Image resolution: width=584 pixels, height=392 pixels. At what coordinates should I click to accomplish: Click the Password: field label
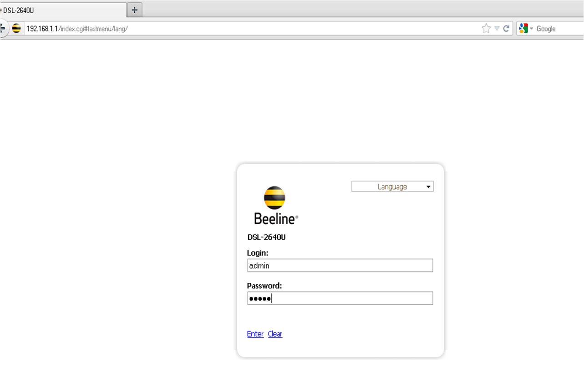point(264,286)
